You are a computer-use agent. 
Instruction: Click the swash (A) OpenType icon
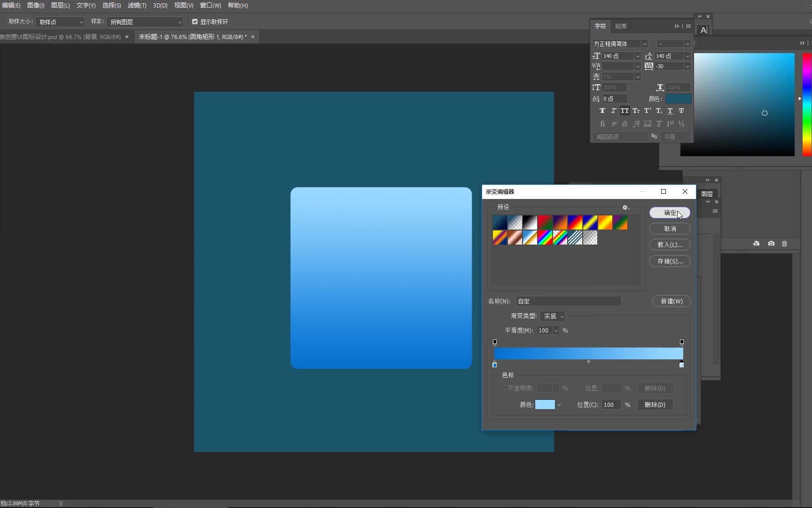[636, 124]
